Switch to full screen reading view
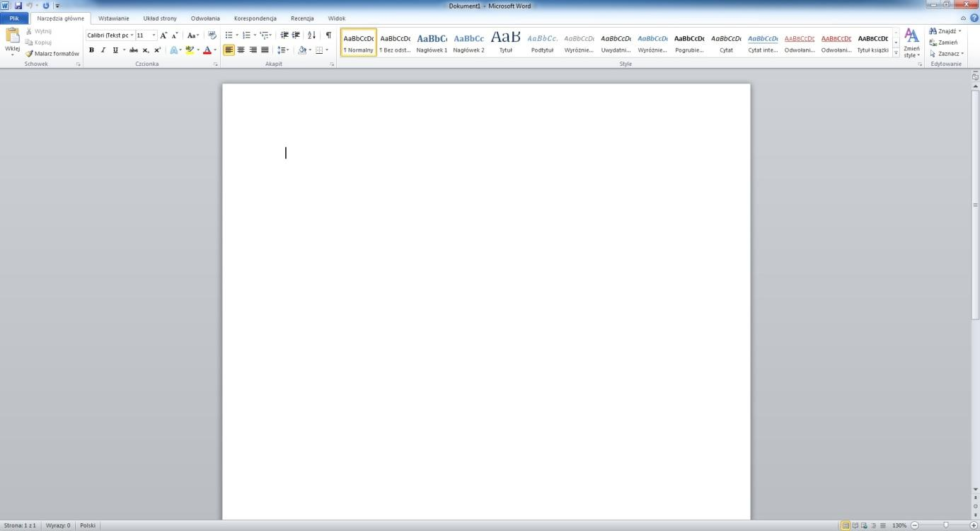This screenshot has height=531, width=980. 855,525
